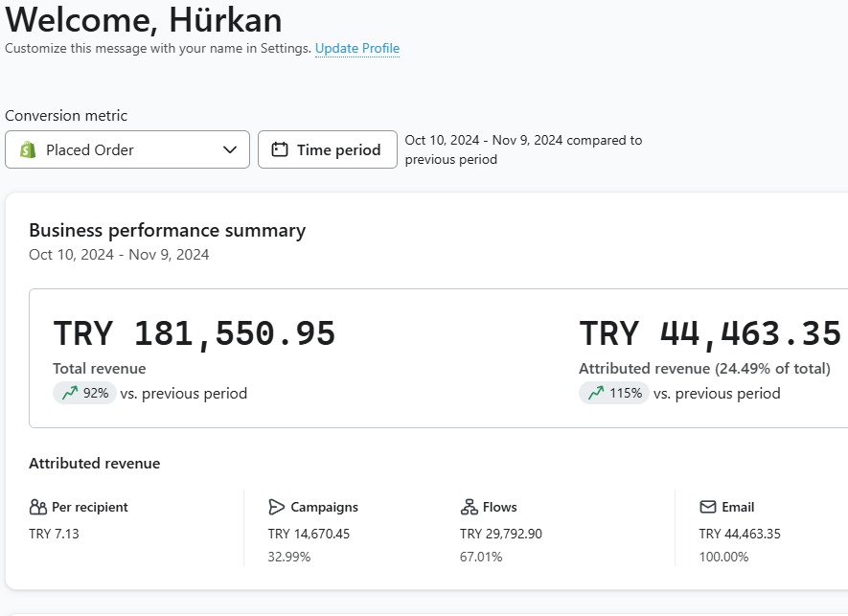The height and width of the screenshot is (616, 848).
Task: Click the Email envelope icon
Action: (x=708, y=507)
